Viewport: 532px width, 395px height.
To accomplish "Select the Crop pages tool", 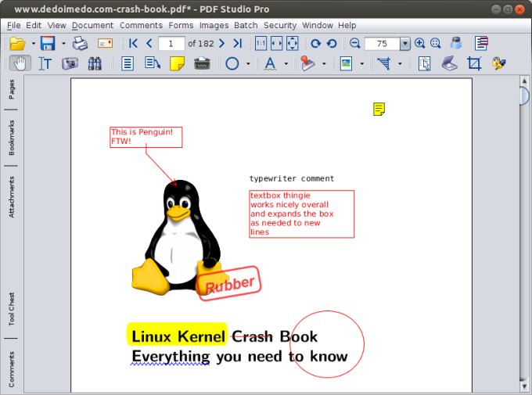I will tap(474, 63).
